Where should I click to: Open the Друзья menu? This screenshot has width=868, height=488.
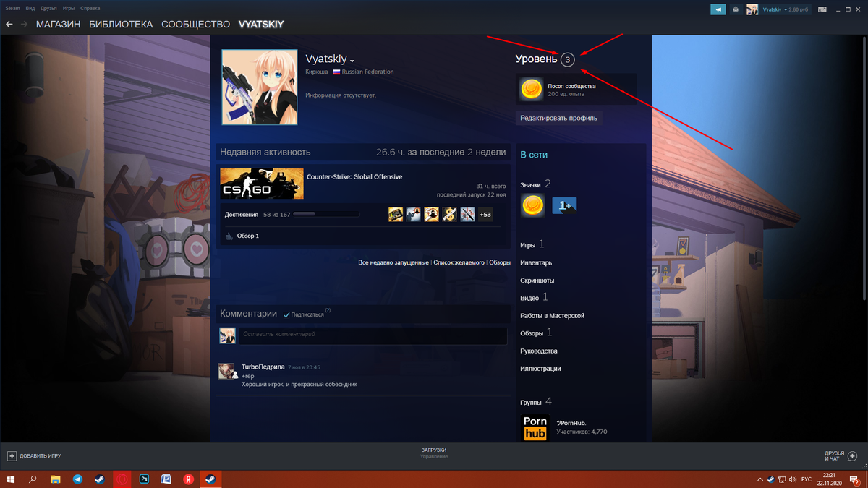(x=48, y=8)
